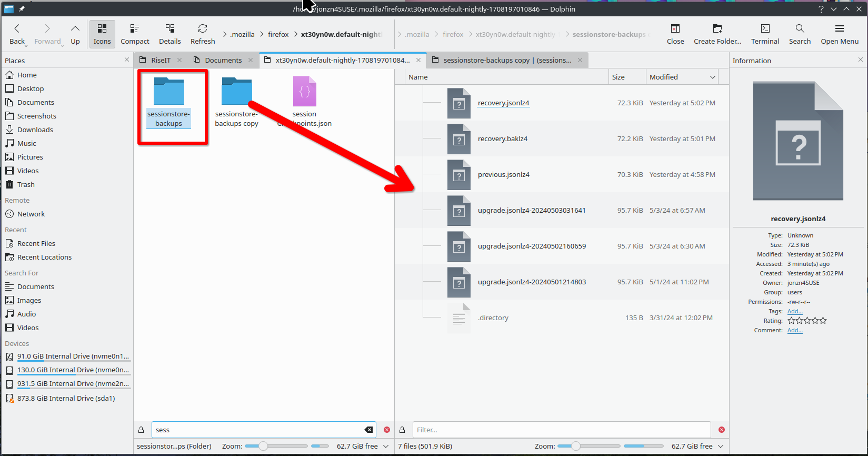The height and width of the screenshot is (456, 868).
Task: Select the session checkpoints JSON file
Action: (x=304, y=103)
